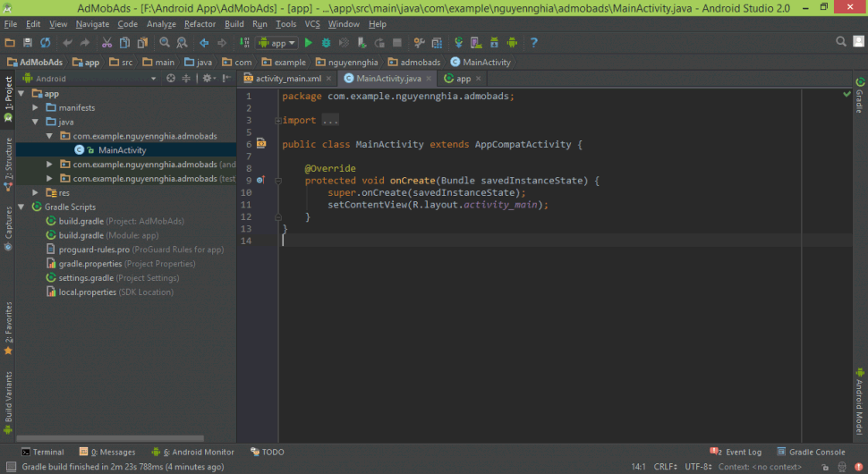Hide the Project panel with hide icon
The width and height of the screenshot is (868, 474).
pyautogui.click(x=226, y=79)
